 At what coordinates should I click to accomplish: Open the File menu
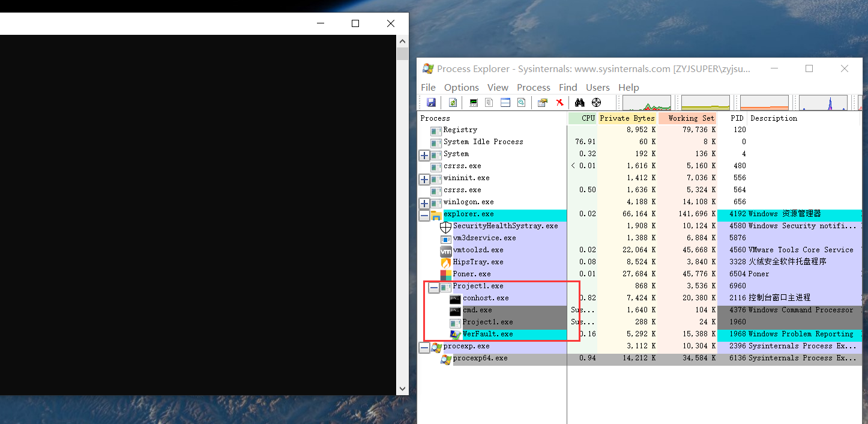429,88
